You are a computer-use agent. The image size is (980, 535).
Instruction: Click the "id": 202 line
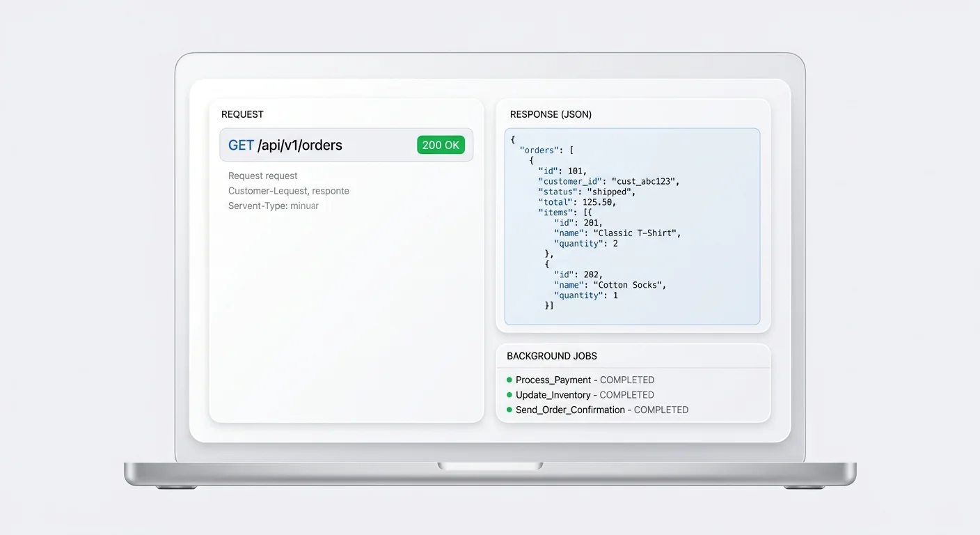click(578, 274)
